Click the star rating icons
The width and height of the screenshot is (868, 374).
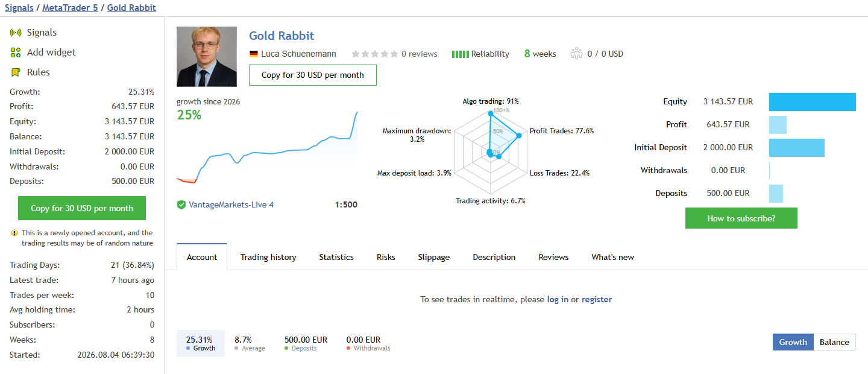click(375, 54)
